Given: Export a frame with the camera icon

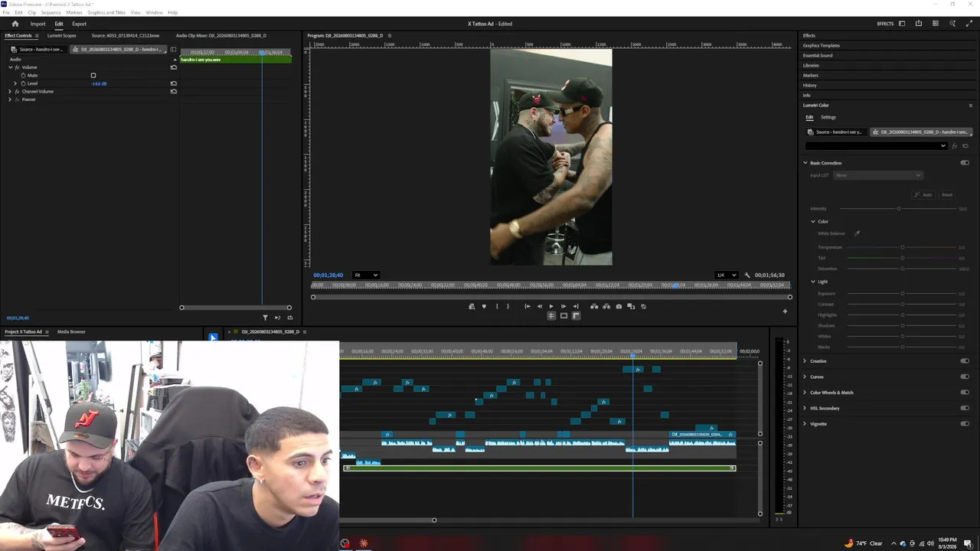Looking at the screenshot, I should (x=619, y=306).
